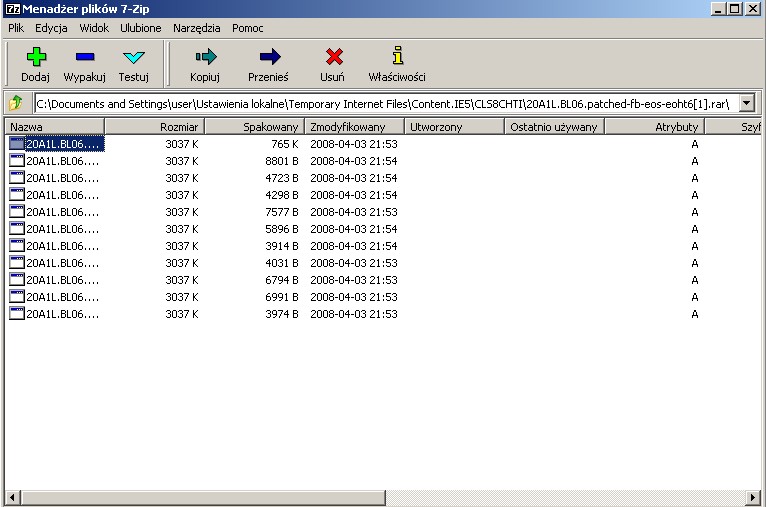Viewport: 766px width, 507px height.
Task: Select file icon of row packed 7577 B
Action: [17, 211]
